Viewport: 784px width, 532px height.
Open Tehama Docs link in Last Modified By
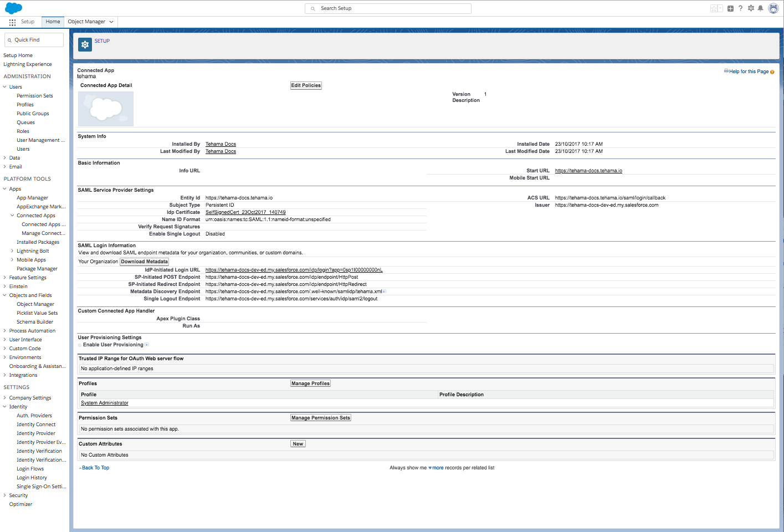coord(221,151)
